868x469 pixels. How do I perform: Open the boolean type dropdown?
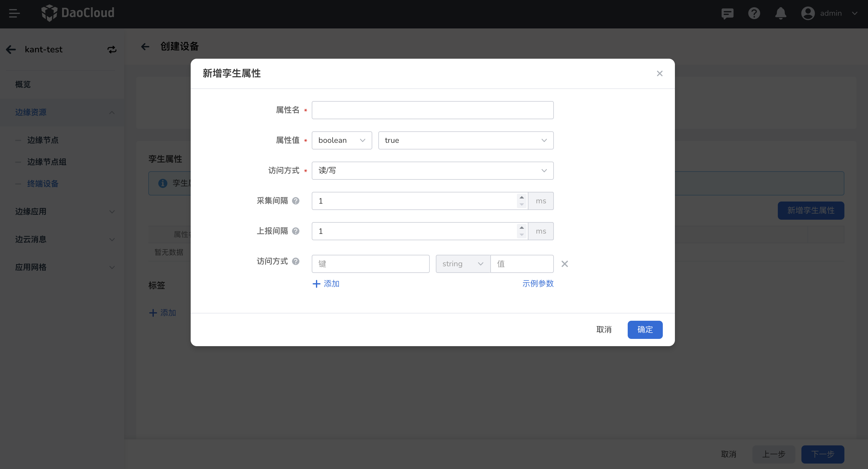tap(342, 140)
